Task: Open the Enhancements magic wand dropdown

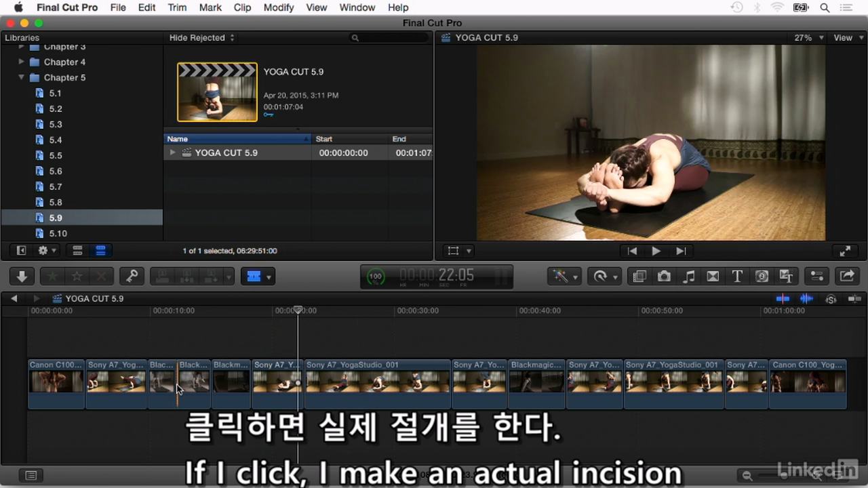Action: click(x=564, y=276)
